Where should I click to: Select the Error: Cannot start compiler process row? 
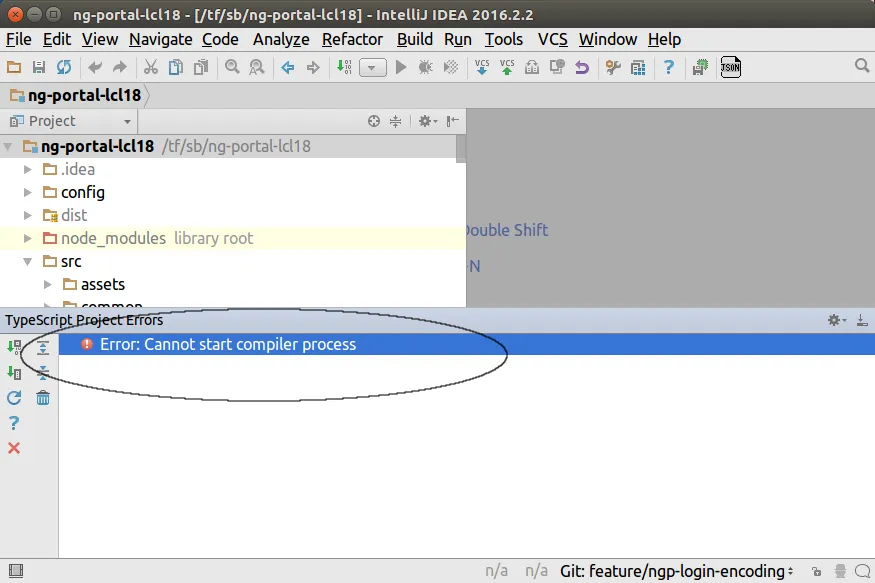pos(467,344)
